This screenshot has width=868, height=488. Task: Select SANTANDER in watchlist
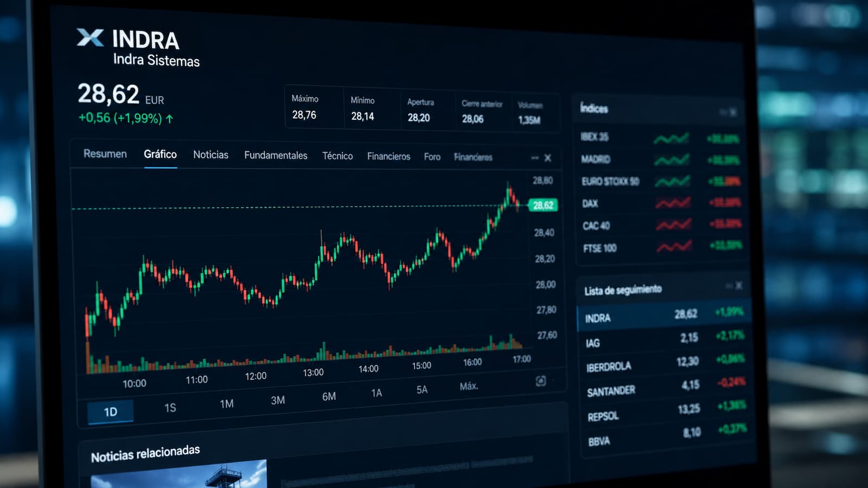pos(666,388)
